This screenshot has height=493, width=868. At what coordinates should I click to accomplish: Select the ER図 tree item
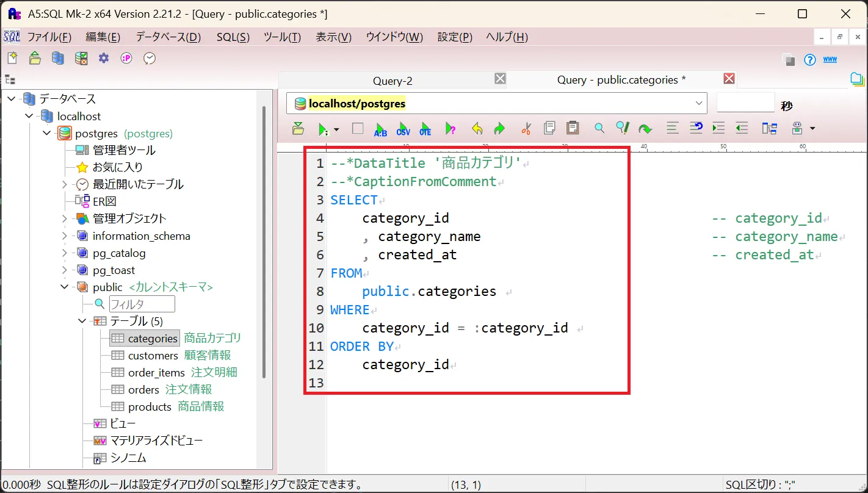(104, 201)
